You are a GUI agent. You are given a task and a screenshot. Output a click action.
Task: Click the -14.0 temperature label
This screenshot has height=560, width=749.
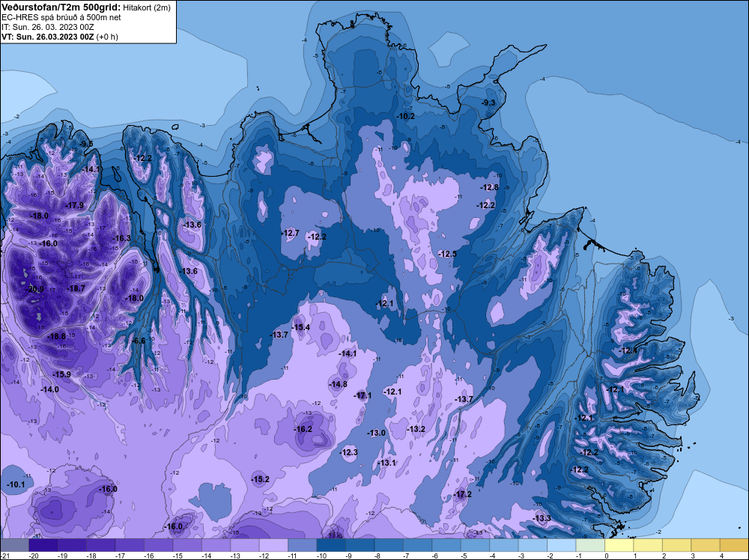(49, 389)
